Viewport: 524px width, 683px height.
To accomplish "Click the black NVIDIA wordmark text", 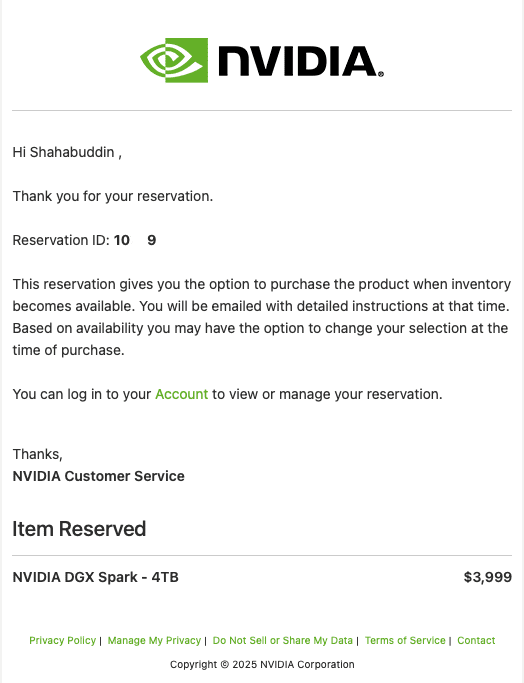I will pos(301,61).
